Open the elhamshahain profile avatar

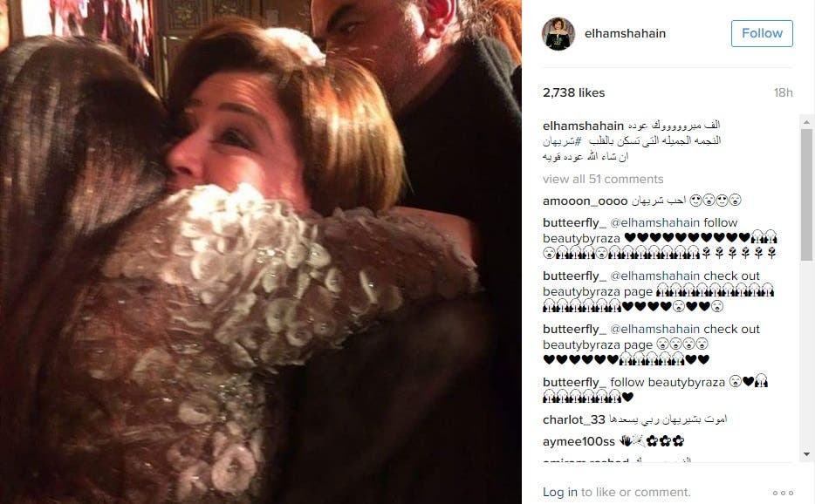click(558, 34)
